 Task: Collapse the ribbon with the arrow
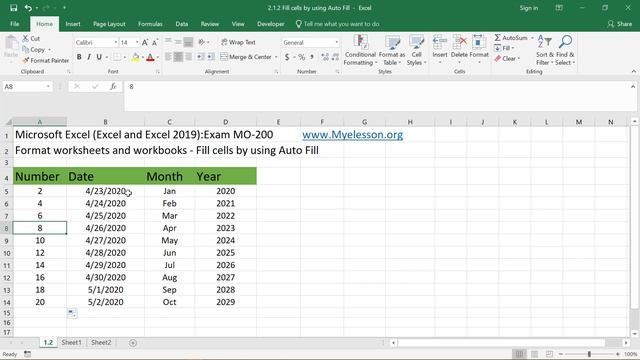633,71
